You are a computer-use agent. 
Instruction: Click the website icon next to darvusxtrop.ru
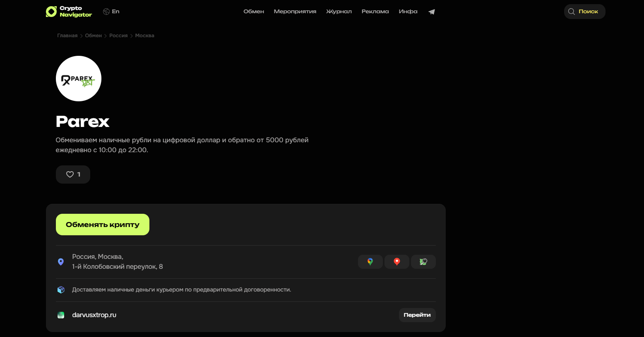coord(61,315)
